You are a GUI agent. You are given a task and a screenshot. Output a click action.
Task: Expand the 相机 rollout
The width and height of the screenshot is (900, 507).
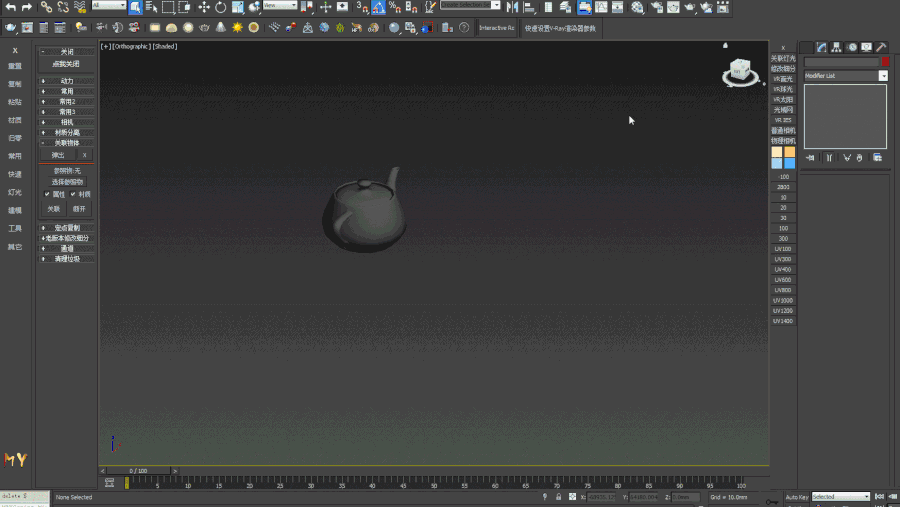(67, 122)
